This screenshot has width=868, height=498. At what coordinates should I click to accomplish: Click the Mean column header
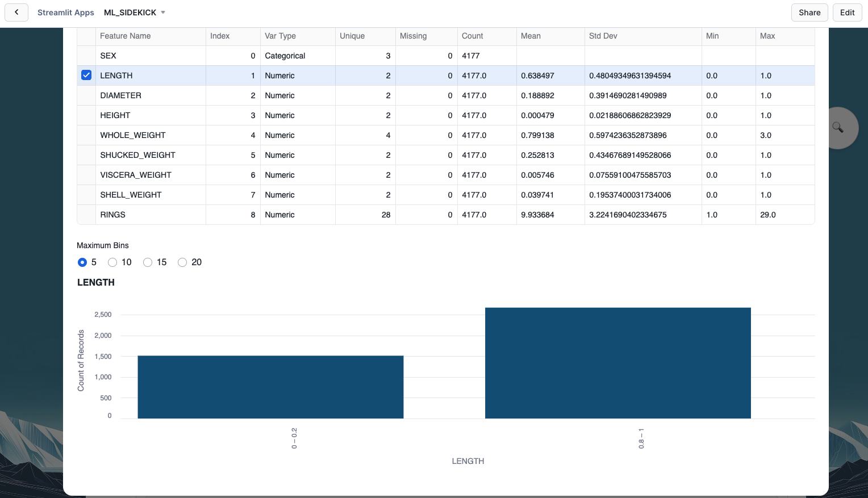pyautogui.click(x=531, y=36)
